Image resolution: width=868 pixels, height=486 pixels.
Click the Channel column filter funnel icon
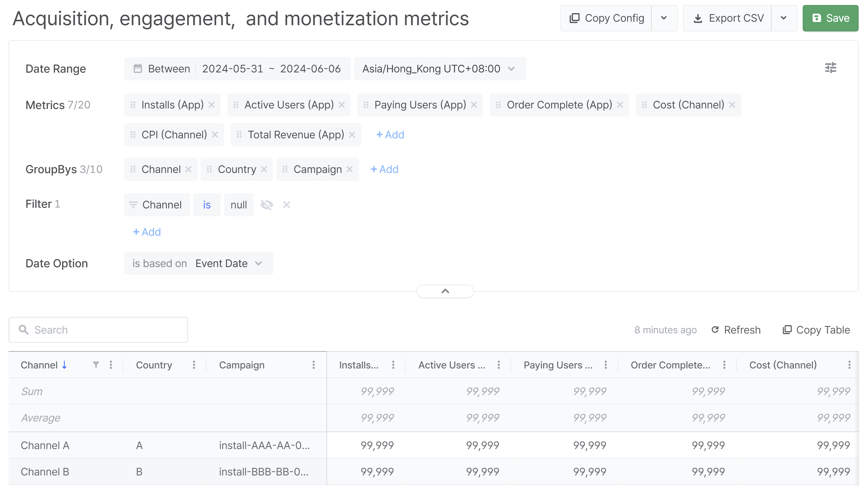click(x=96, y=365)
